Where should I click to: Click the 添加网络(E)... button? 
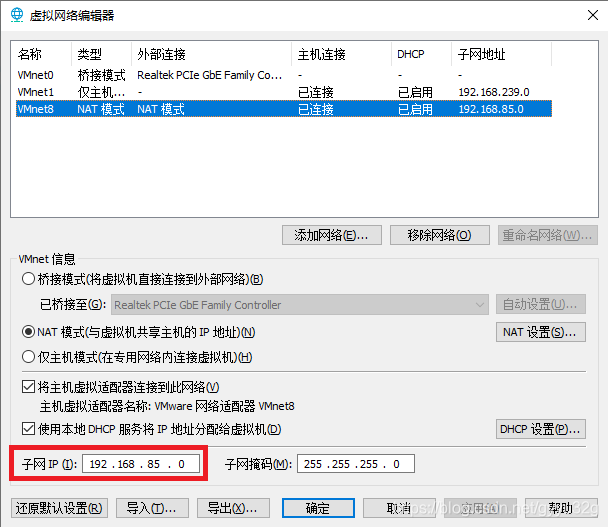click(332, 235)
